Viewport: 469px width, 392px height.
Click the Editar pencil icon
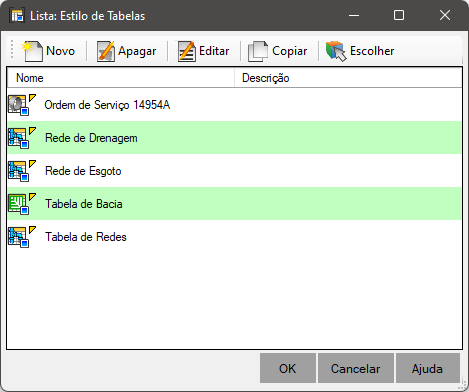click(x=187, y=51)
